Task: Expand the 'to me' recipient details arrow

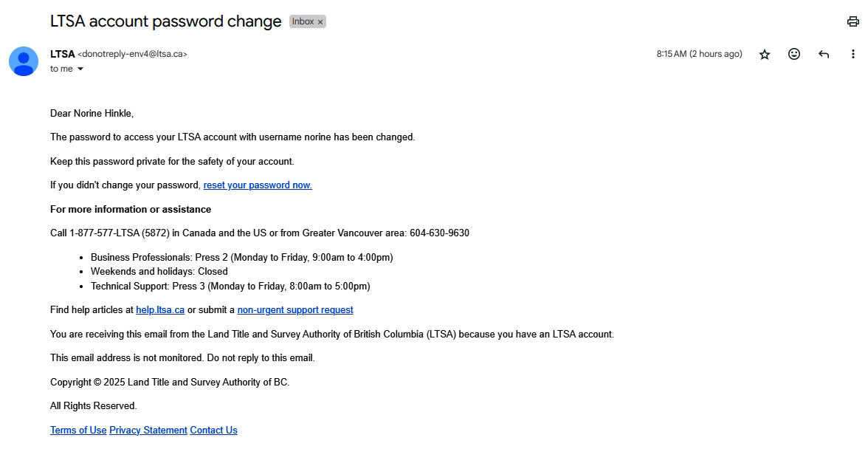Action: coord(80,69)
